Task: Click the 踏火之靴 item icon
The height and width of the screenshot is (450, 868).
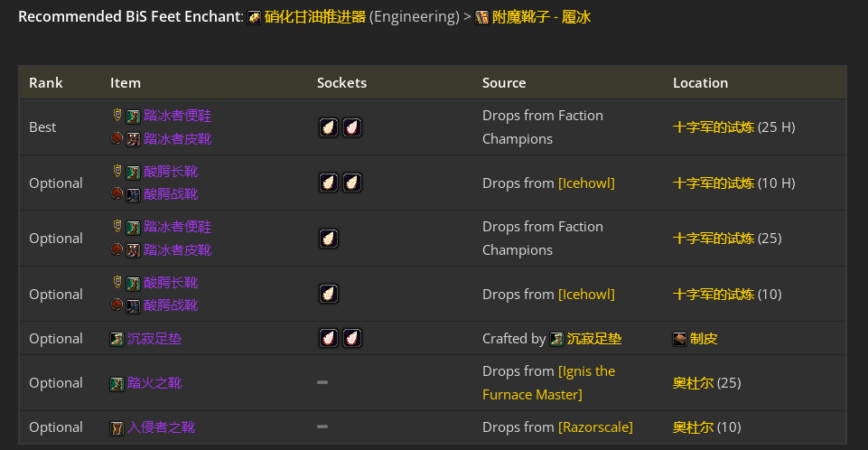Action: click(x=117, y=383)
